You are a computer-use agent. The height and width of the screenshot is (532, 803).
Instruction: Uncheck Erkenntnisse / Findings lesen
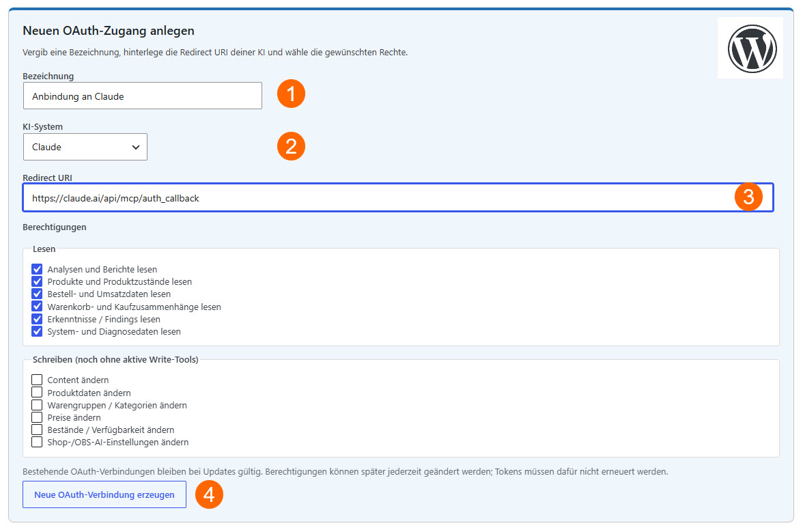coord(37,318)
